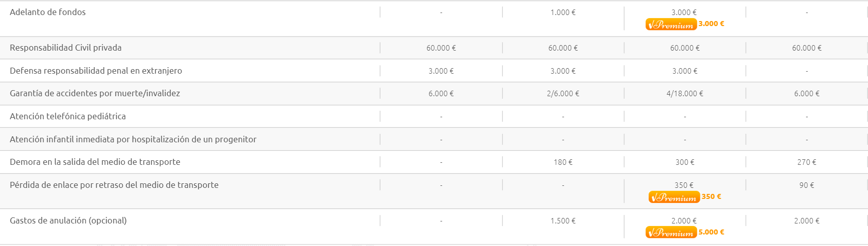868x246 pixels.
Task: Click Demora en la salida row label
Action: click(95, 162)
